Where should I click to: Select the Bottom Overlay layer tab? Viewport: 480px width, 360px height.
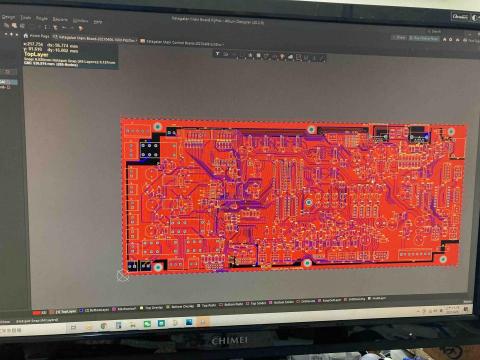click(x=180, y=306)
